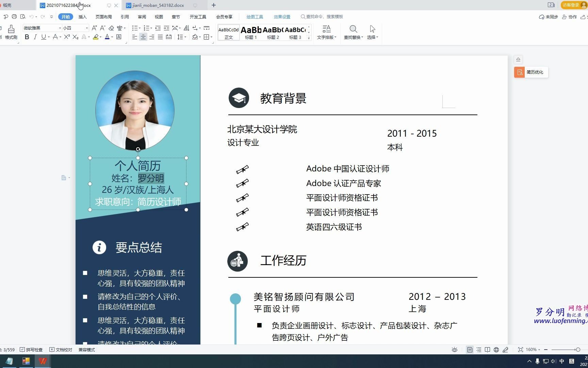Toggle bold formatting
The width and height of the screenshot is (588, 368).
tap(27, 37)
